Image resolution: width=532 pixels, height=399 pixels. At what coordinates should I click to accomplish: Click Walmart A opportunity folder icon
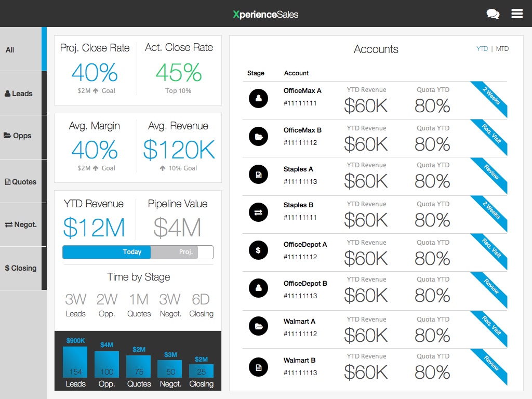point(259,326)
